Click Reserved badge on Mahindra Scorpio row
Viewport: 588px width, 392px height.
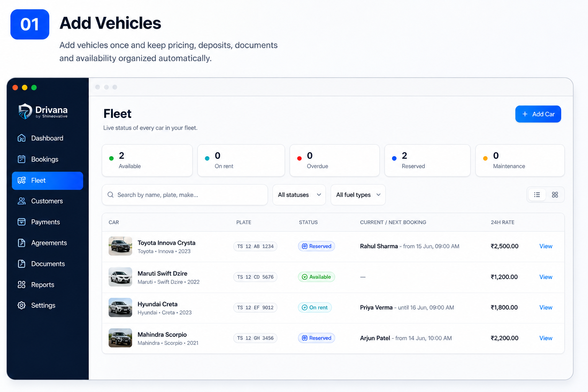317,338
